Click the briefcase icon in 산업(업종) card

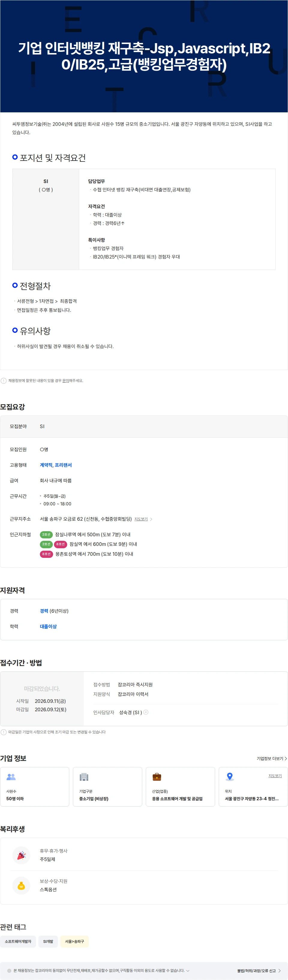(x=157, y=777)
